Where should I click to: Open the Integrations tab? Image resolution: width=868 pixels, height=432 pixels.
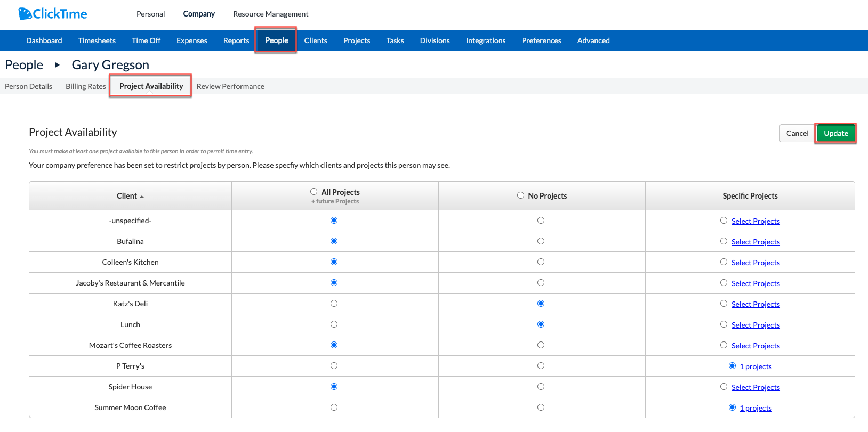coord(486,40)
